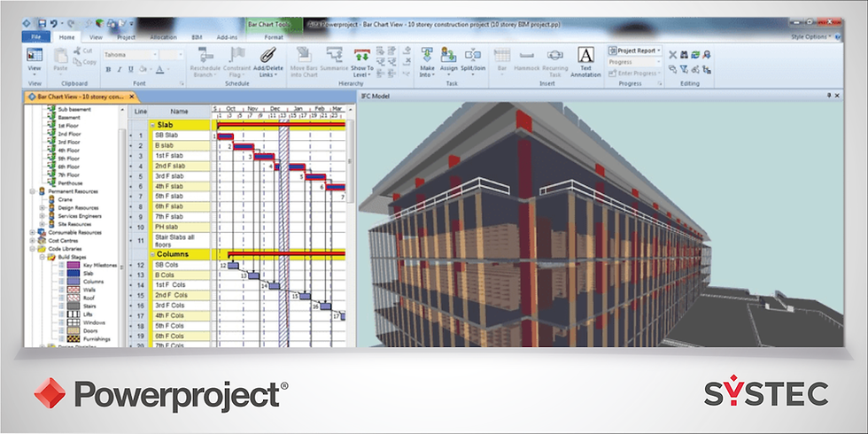This screenshot has width=868, height=434.
Task: Toggle Underline formatting
Action: (x=131, y=70)
